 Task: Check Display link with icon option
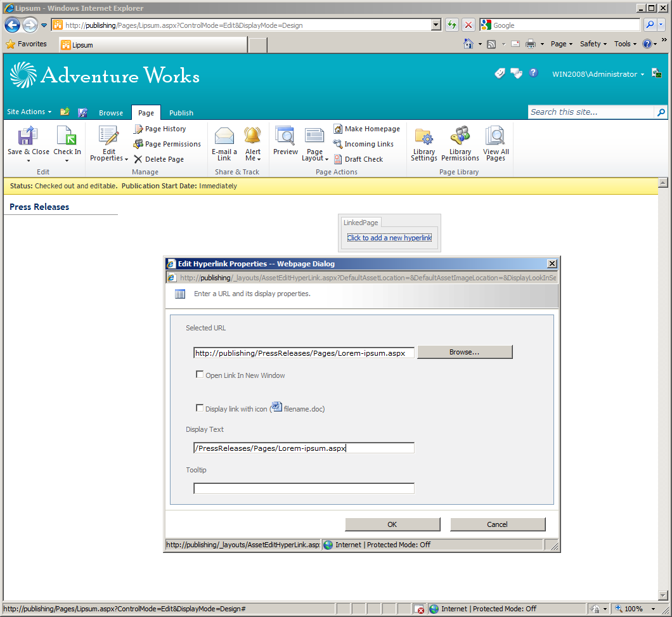(200, 408)
